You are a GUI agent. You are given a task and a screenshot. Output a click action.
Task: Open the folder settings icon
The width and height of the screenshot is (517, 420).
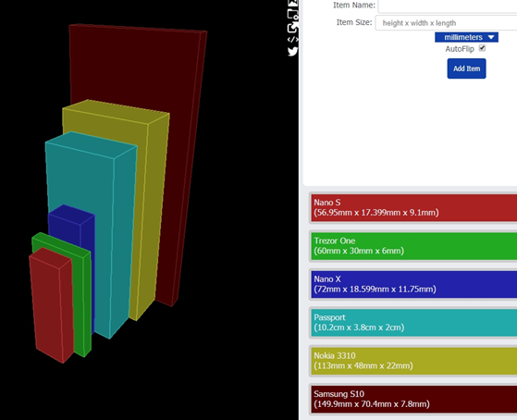(293, 15)
